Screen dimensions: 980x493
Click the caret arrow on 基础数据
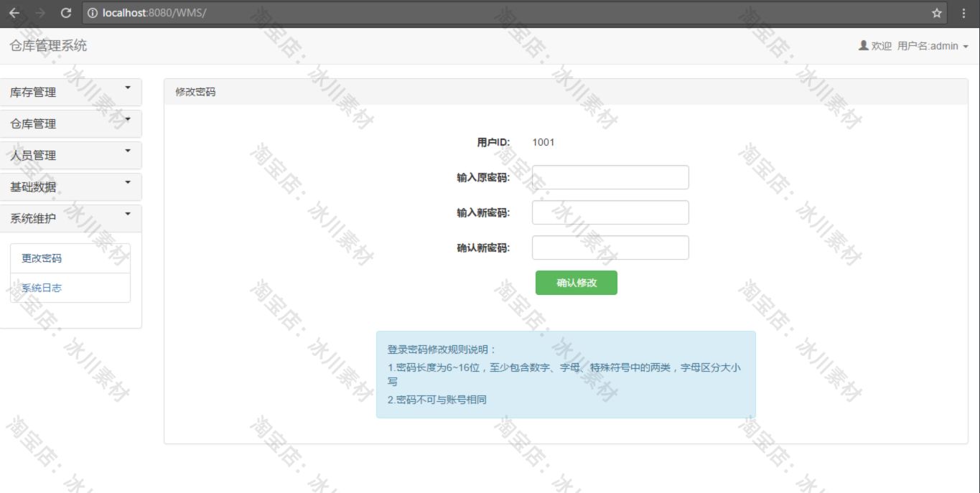(128, 182)
